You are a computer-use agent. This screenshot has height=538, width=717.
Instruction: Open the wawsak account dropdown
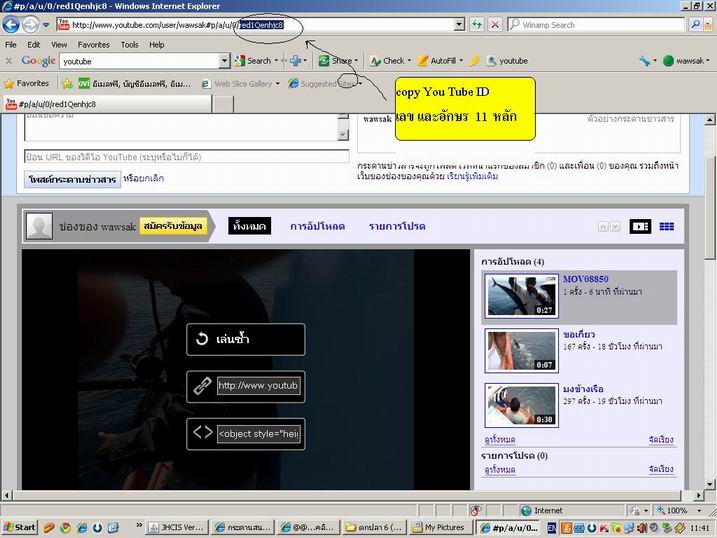point(685,61)
